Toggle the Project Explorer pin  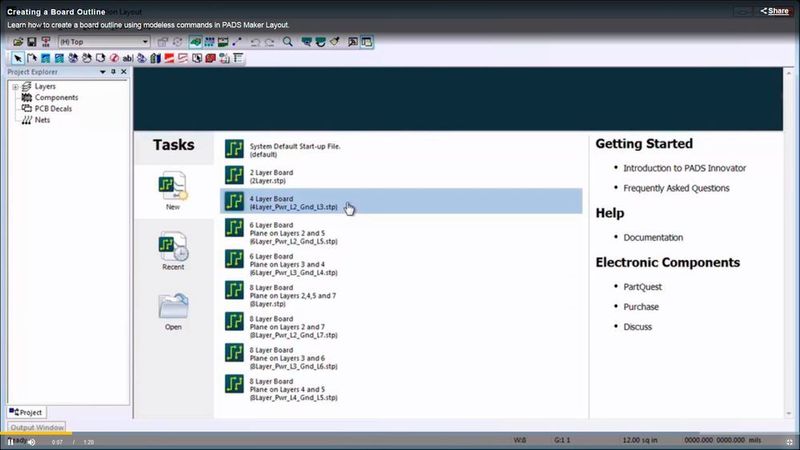click(113, 72)
